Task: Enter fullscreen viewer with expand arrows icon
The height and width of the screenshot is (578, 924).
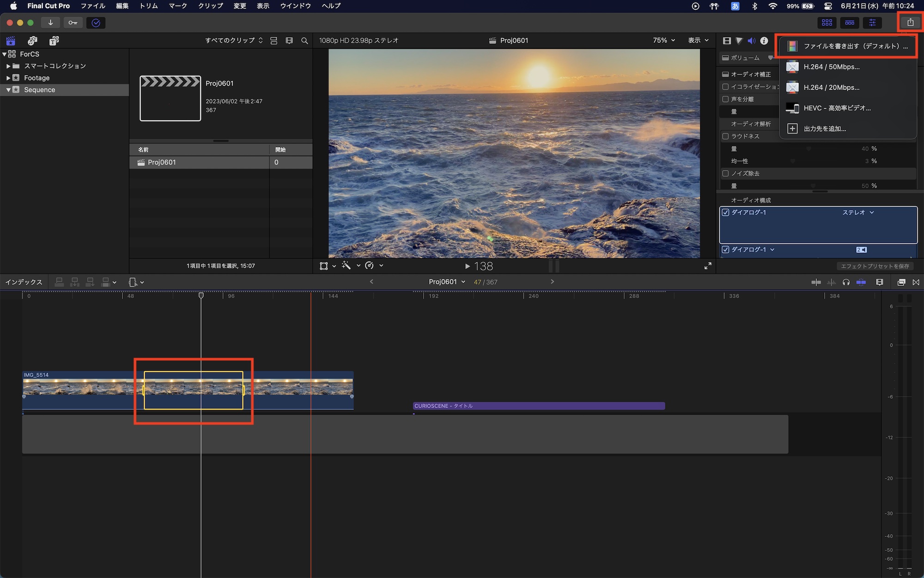Action: [708, 266]
